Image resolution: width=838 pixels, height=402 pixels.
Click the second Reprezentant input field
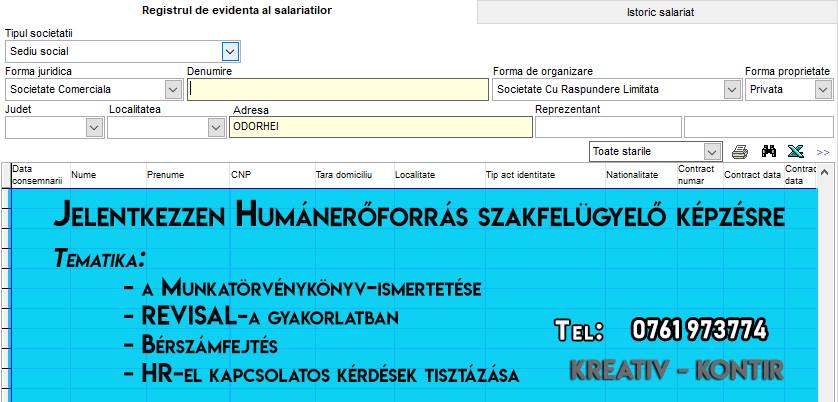pos(758,127)
